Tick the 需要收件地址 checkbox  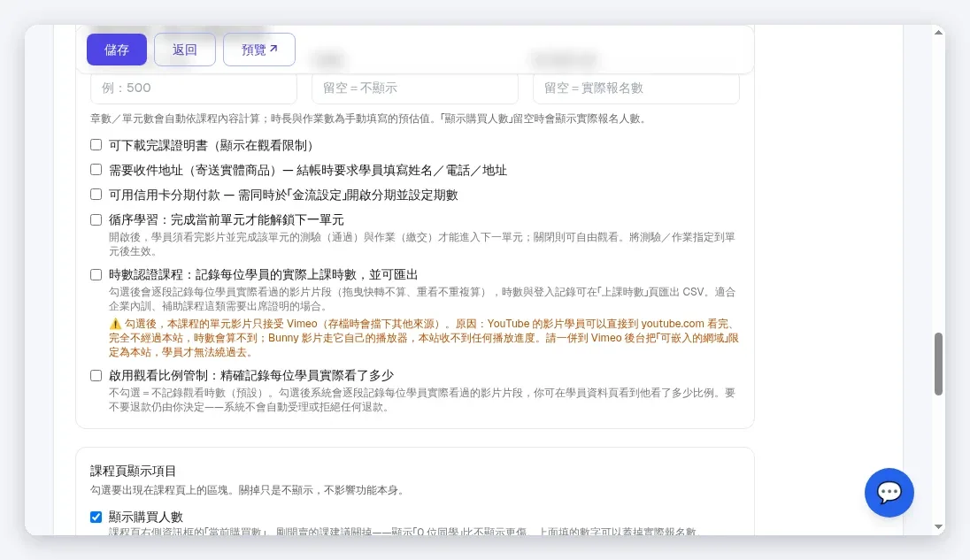point(96,169)
